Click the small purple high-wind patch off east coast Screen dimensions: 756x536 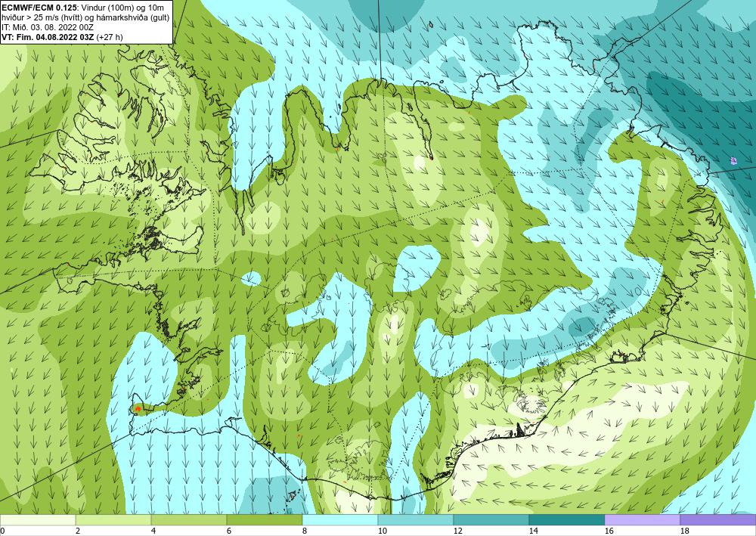(x=734, y=160)
